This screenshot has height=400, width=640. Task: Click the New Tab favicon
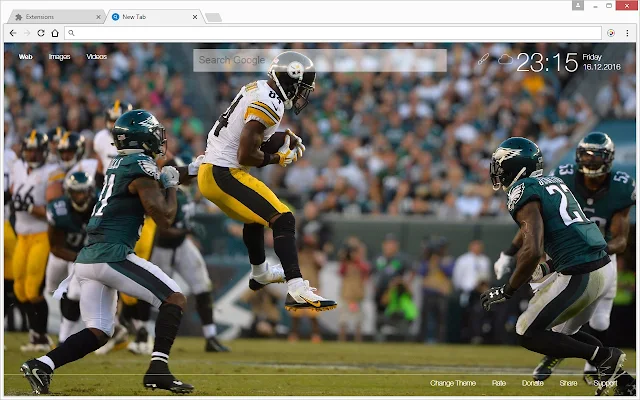116,17
